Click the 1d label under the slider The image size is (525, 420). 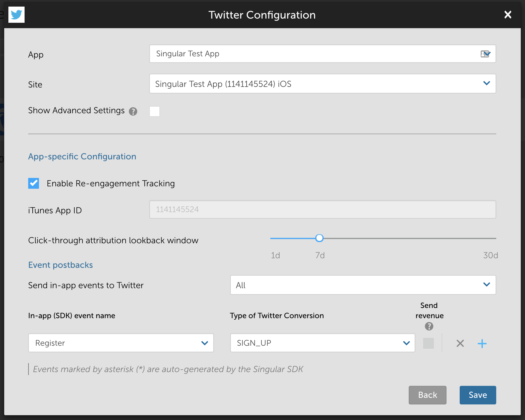click(275, 255)
